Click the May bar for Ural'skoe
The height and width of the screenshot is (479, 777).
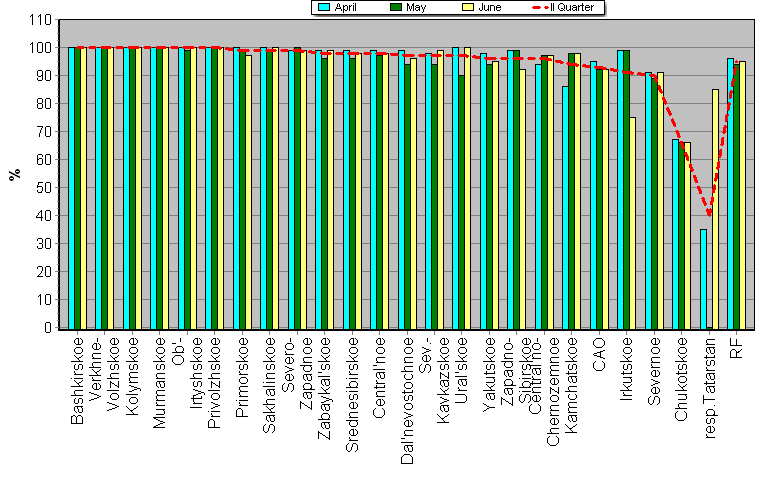pyautogui.click(x=461, y=202)
